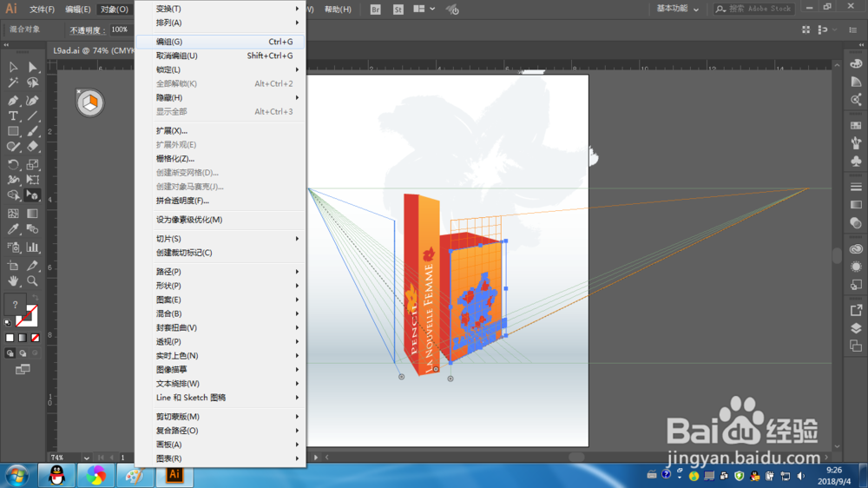Click the stroke color swatch
This screenshot has width=868, height=488.
click(27, 316)
